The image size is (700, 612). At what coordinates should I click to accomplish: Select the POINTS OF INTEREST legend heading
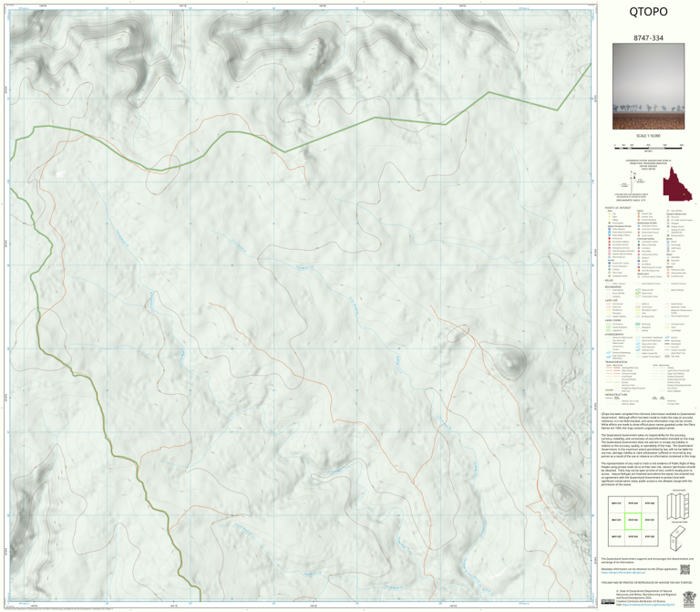618,208
